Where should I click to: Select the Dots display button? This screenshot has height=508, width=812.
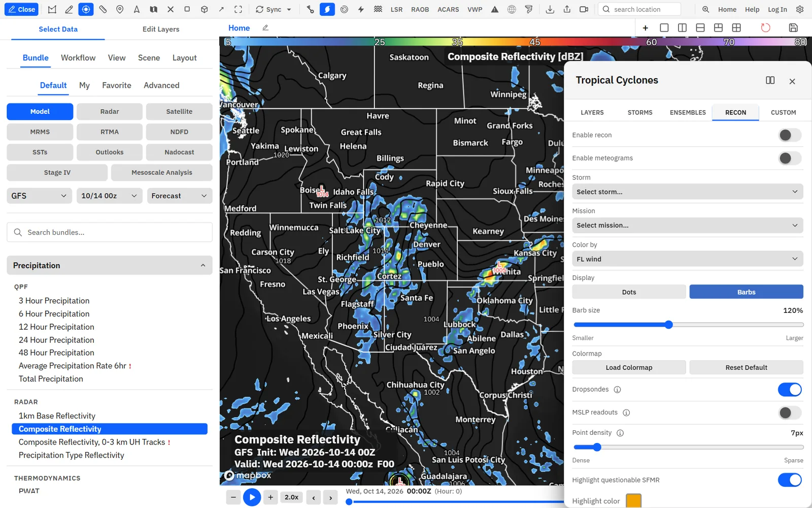[629, 292]
